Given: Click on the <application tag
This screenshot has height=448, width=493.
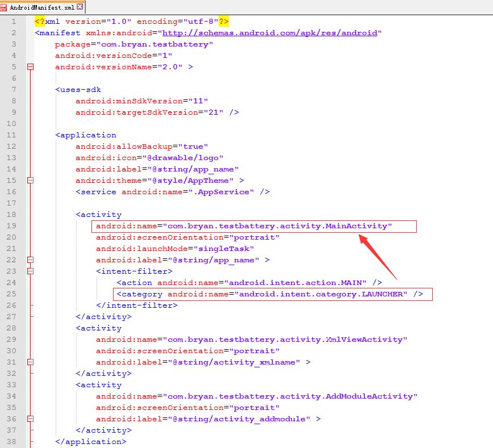Looking at the screenshot, I should pos(86,135).
